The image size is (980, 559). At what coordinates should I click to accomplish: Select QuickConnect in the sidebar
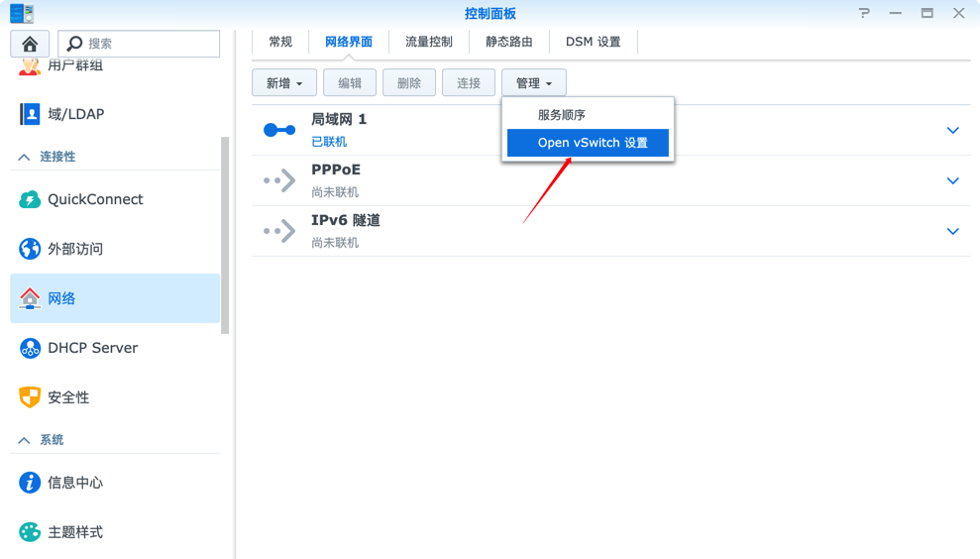115,199
